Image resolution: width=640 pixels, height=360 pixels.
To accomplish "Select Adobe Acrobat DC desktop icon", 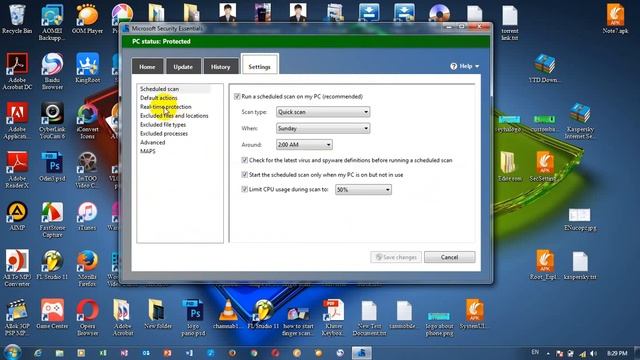I will [17, 71].
